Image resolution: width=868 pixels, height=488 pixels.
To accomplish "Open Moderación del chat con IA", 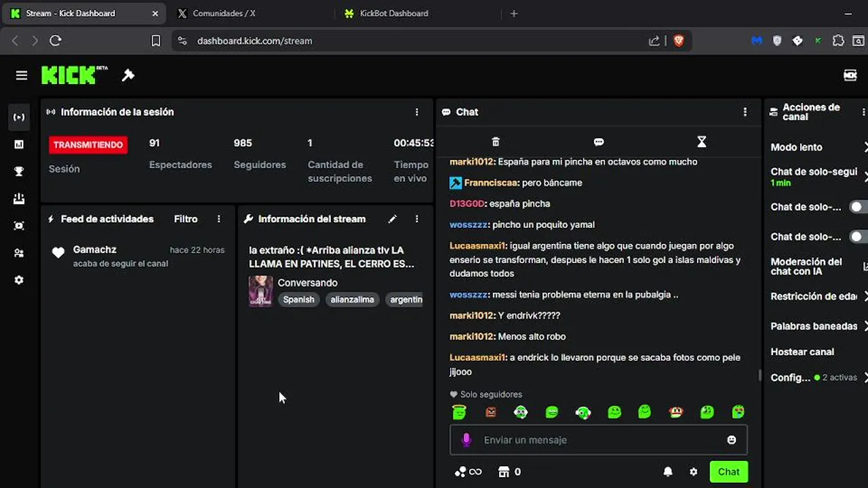I will pos(819,266).
